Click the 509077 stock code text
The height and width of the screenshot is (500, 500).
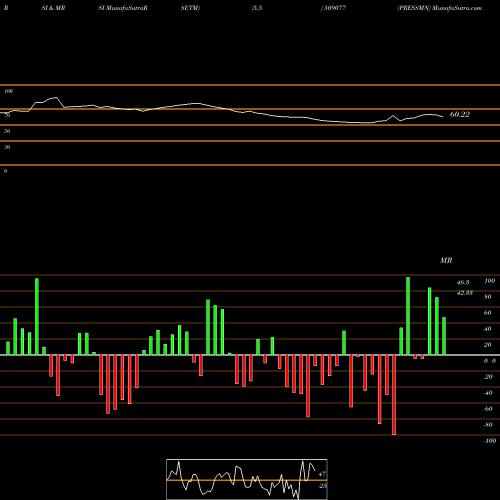pyautogui.click(x=335, y=8)
